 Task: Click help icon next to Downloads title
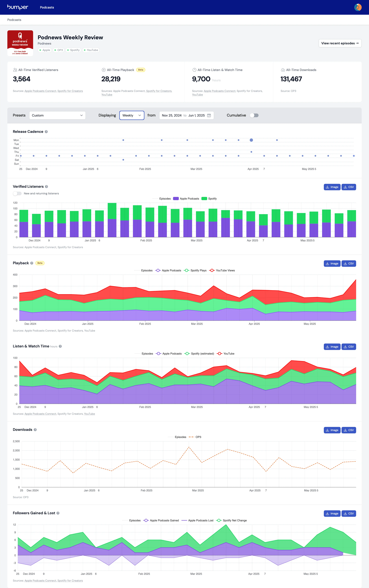(35, 430)
